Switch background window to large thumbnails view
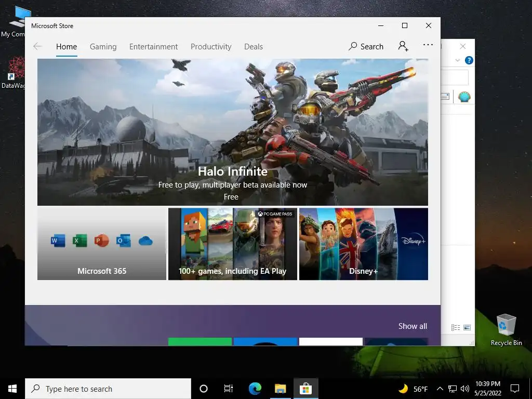Image resolution: width=532 pixels, height=399 pixels. [x=467, y=327]
